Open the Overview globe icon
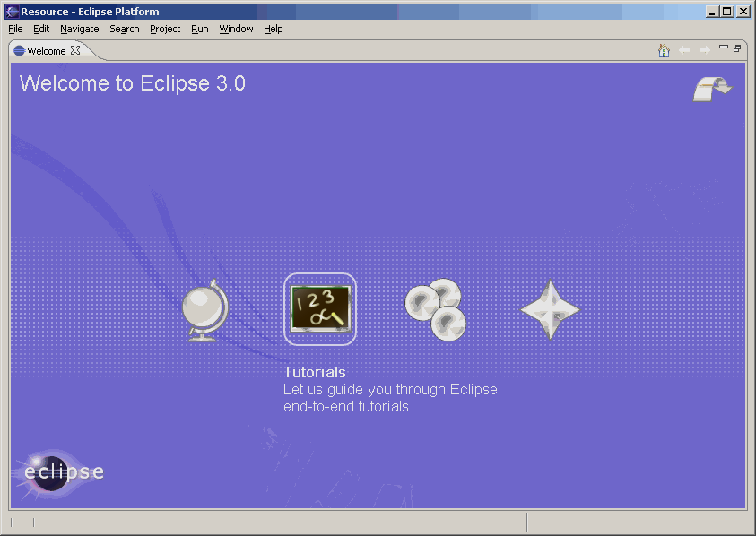756x536 pixels. point(205,311)
